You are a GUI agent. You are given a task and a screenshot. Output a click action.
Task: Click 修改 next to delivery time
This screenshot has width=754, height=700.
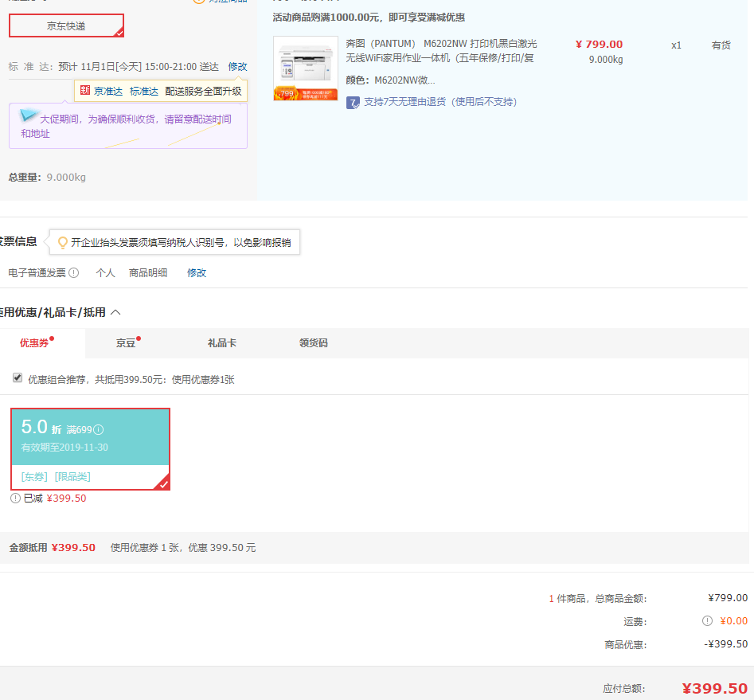(237, 66)
